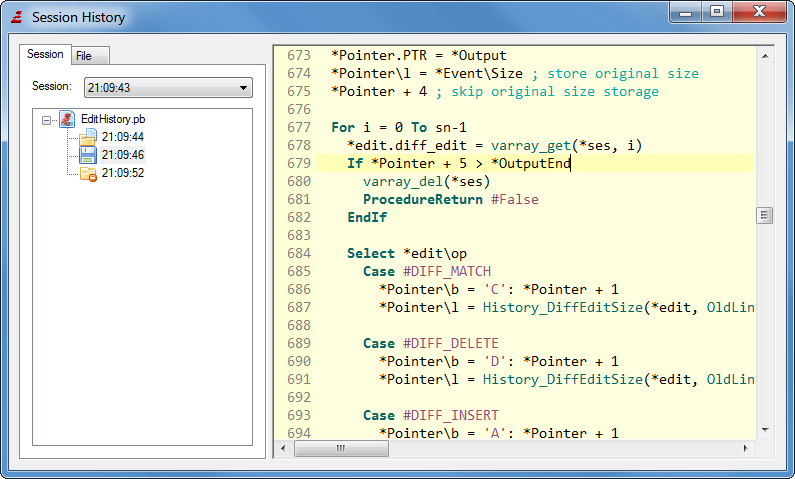Screen dimensions: 795x479
Task: Collapse the EditHistory.pb tree node
Action: (47, 119)
